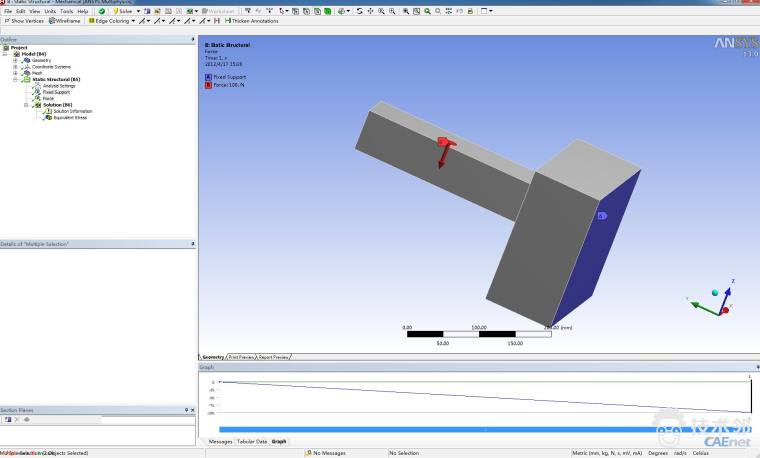Toggle Show Vertices display
This screenshot has width=760, height=458.
(x=24, y=20)
